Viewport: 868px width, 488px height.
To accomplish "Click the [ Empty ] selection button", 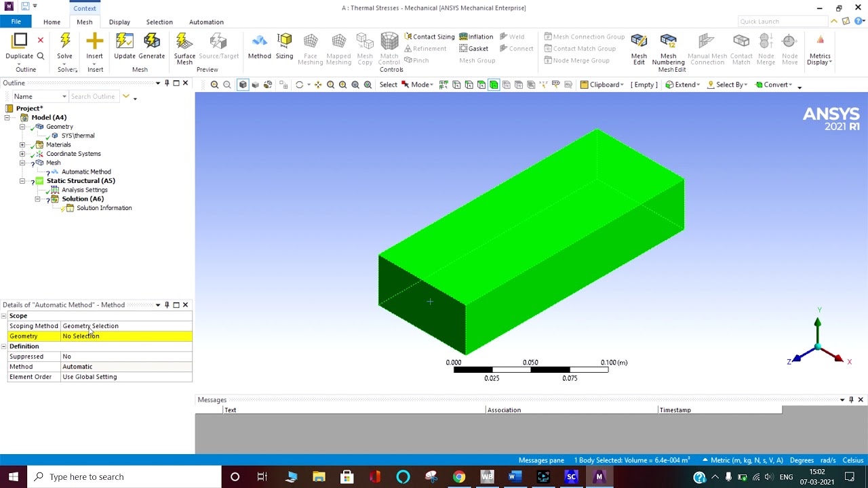I will [x=644, y=85].
